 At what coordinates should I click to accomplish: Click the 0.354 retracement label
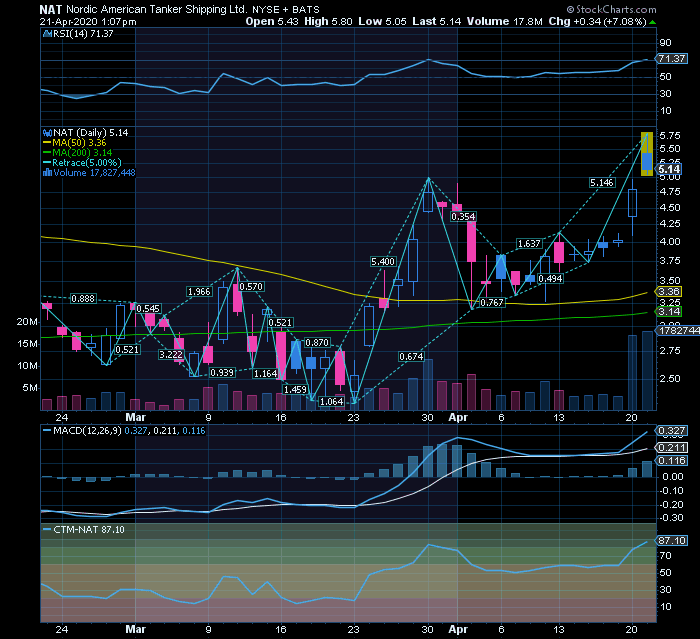463,217
